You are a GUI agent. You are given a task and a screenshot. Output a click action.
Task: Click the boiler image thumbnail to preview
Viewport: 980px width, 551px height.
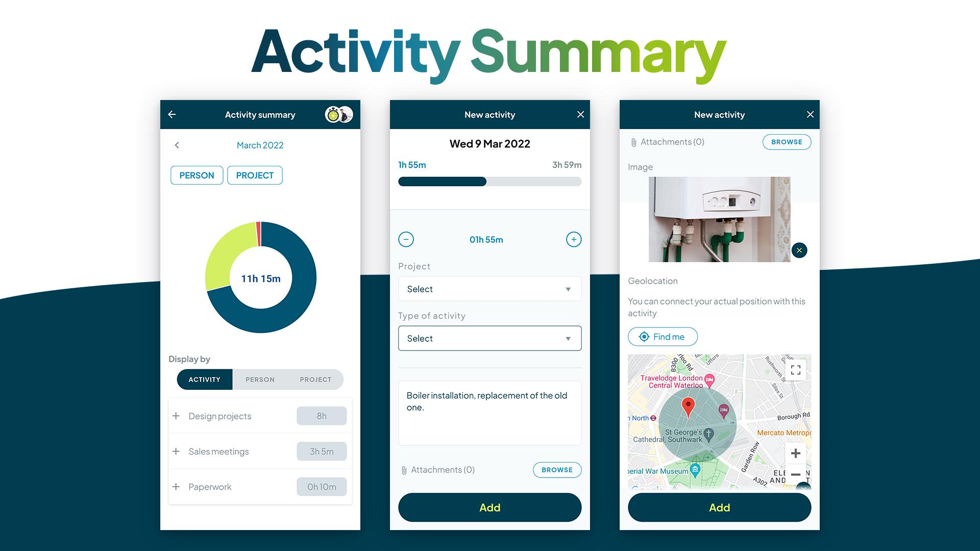point(718,218)
